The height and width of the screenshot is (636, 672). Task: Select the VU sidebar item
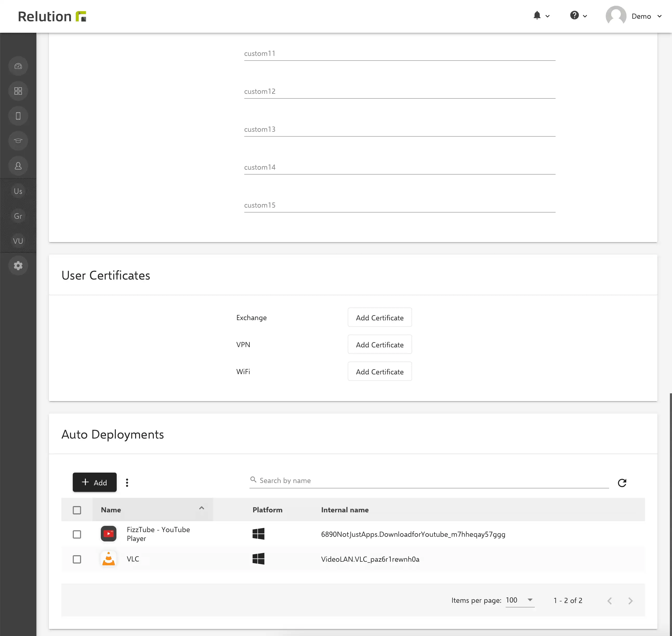[x=18, y=241]
